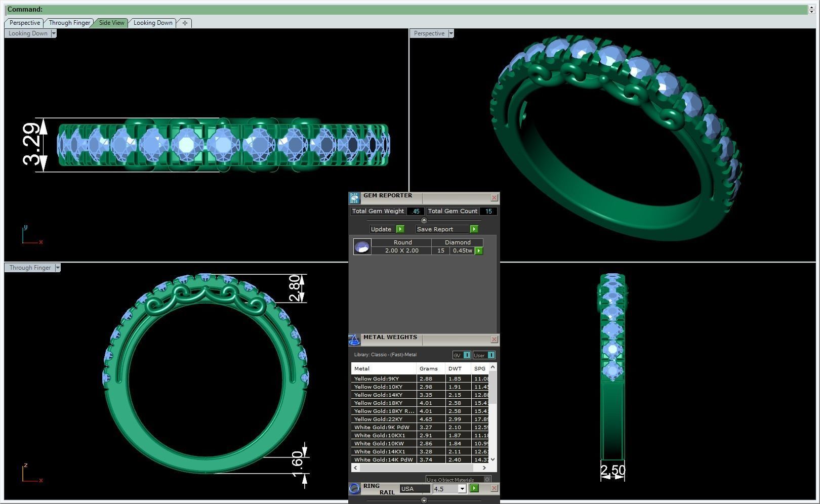Select the White Gold:10KX1 row

tap(420, 435)
